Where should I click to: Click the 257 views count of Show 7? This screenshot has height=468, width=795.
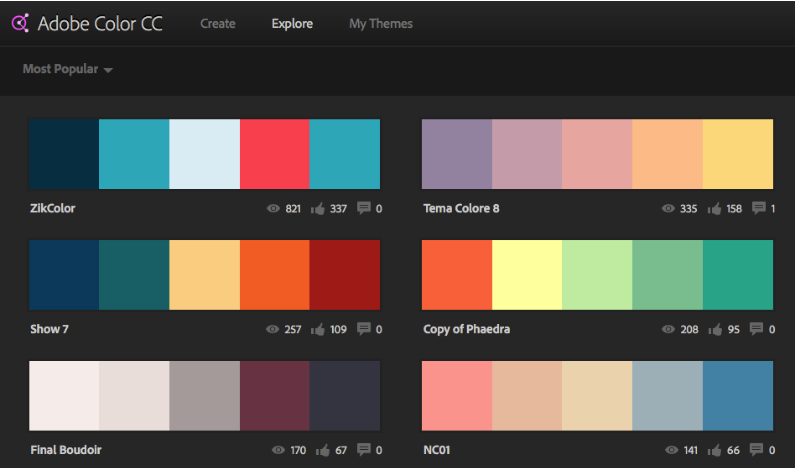pos(293,330)
